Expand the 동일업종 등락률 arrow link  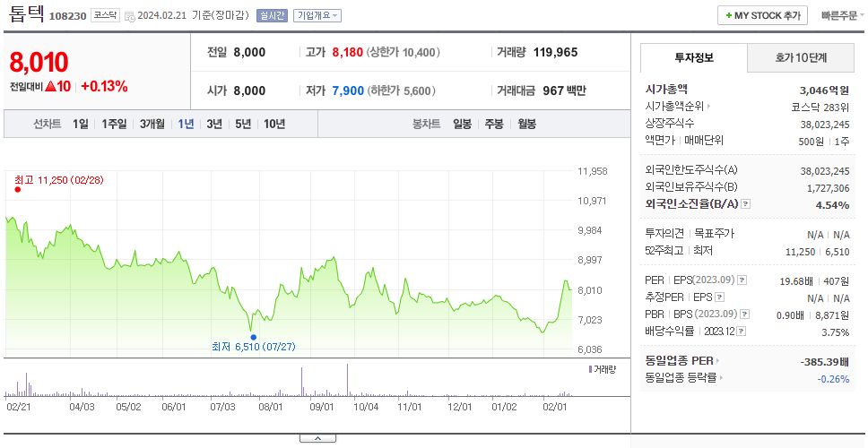coord(721,378)
